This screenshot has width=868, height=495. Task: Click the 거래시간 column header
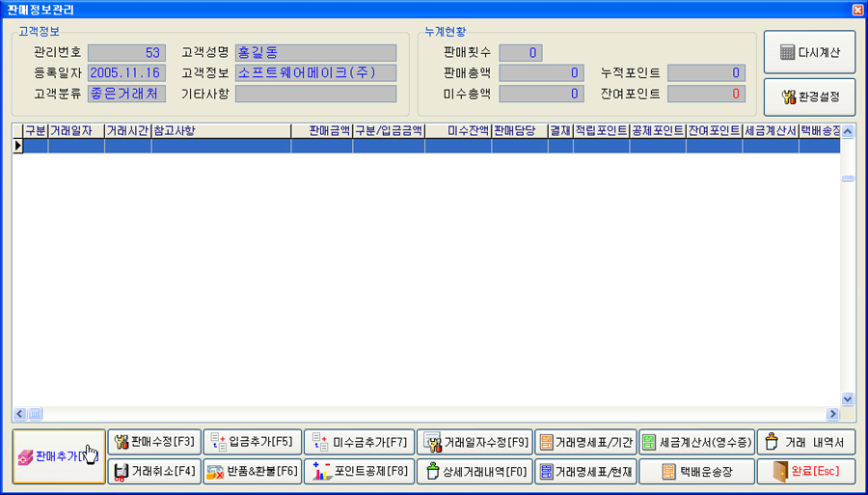pyautogui.click(x=128, y=130)
